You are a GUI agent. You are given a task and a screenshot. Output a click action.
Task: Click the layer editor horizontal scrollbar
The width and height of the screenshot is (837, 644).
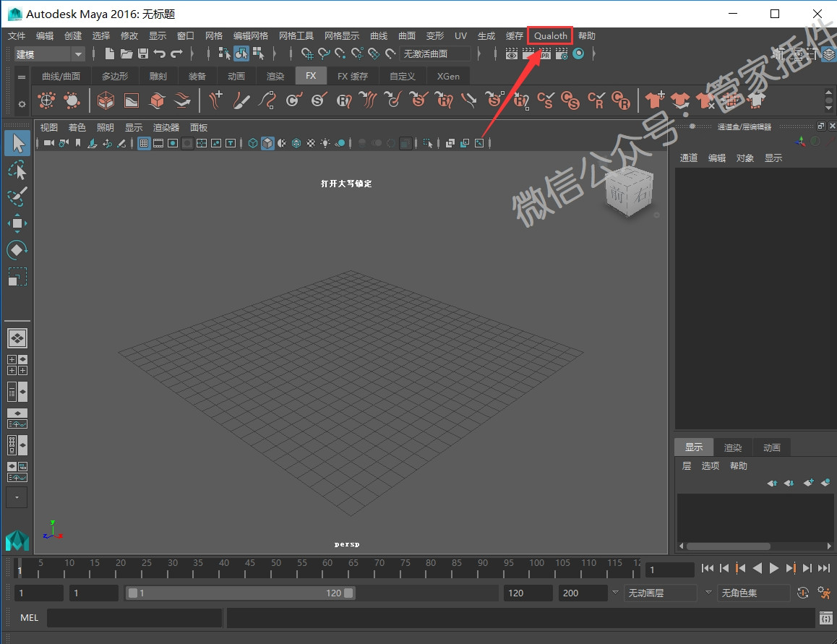[x=728, y=546]
